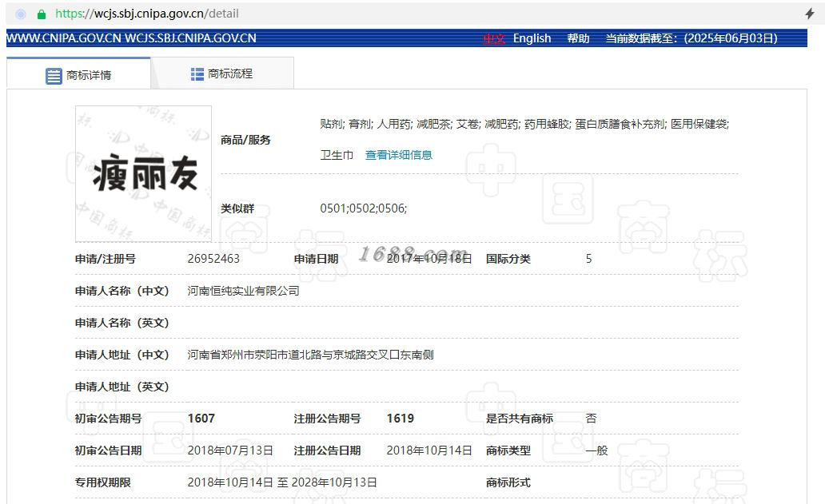The height and width of the screenshot is (504, 825).
Task: Click the 卫生巾 goods item
Action: pyautogui.click(x=337, y=155)
